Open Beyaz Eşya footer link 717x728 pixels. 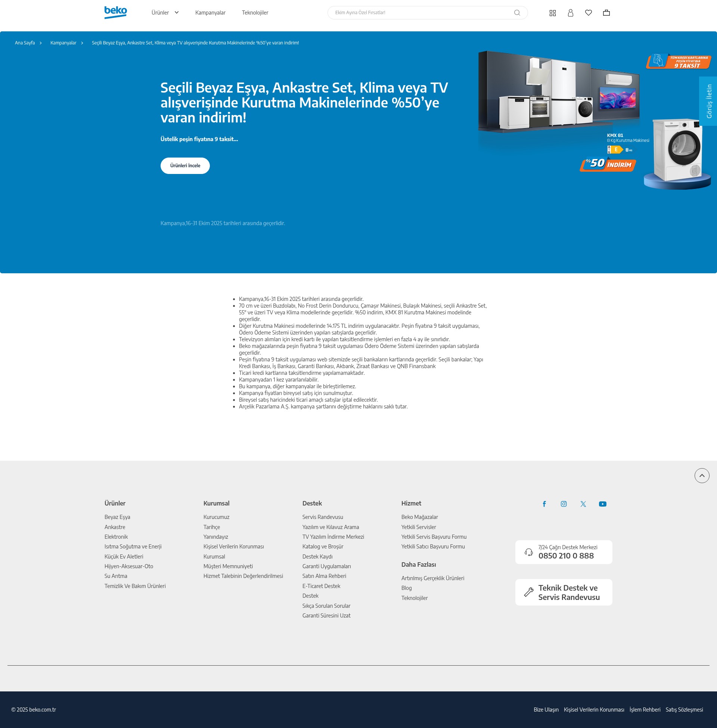click(x=118, y=517)
